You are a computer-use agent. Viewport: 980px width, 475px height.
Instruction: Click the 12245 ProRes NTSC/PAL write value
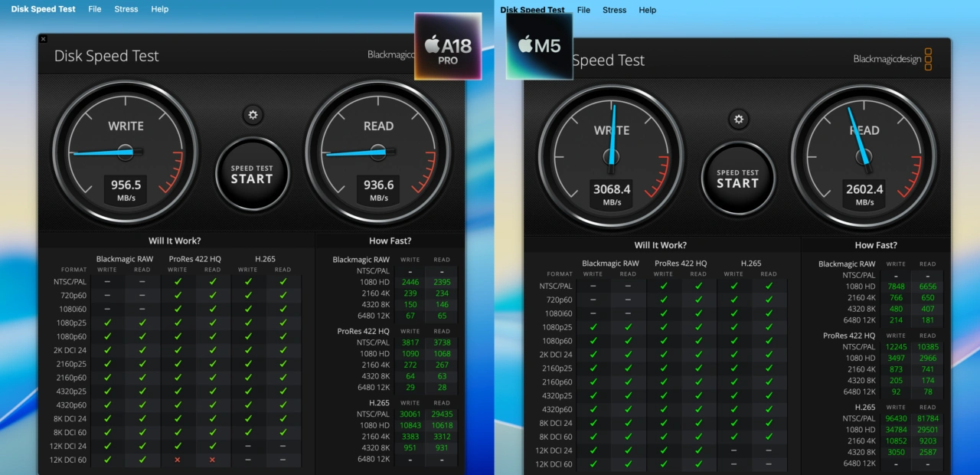(x=896, y=347)
